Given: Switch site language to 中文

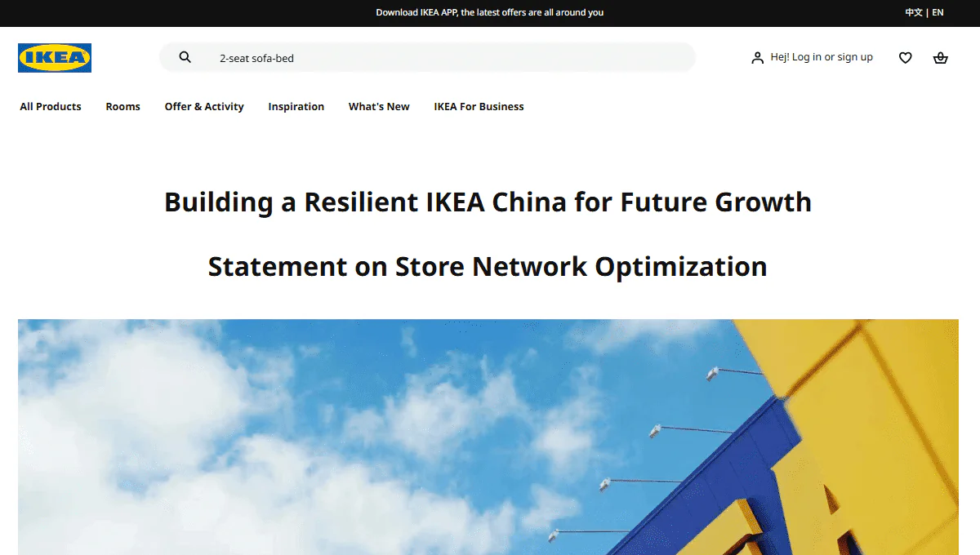Looking at the screenshot, I should tap(912, 12).
